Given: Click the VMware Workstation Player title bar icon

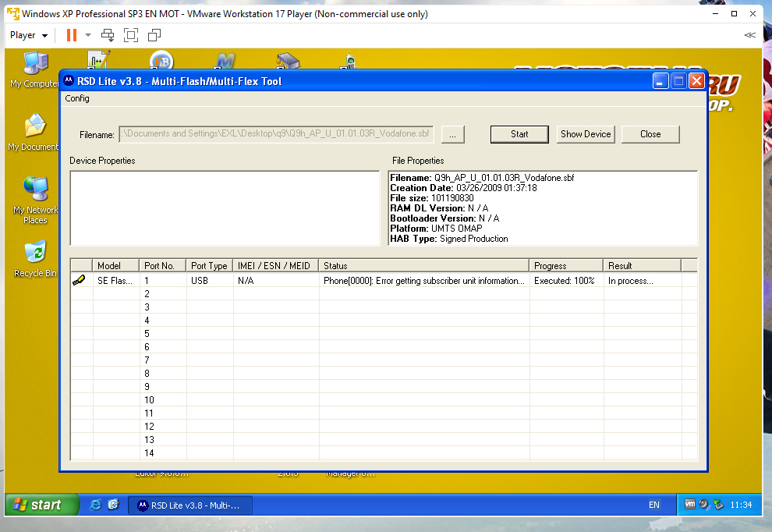Looking at the screenshot, I should (x=13, y=14).
